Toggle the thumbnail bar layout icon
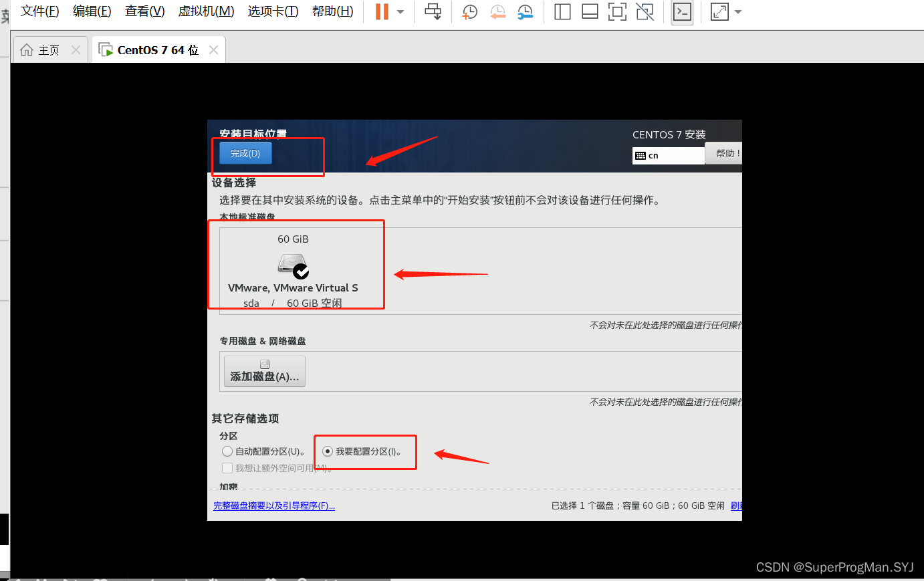The height and width of the screenshot is (581, 924). click(x=590, y=11)
